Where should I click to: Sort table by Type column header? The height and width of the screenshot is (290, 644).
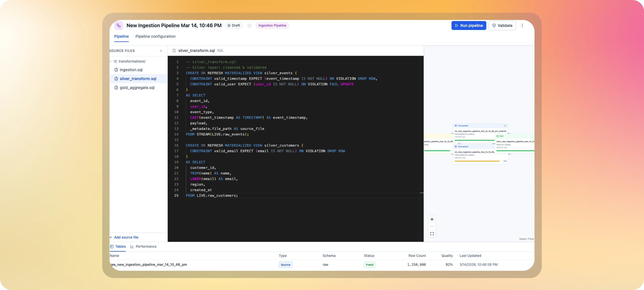tap(282, 256)
